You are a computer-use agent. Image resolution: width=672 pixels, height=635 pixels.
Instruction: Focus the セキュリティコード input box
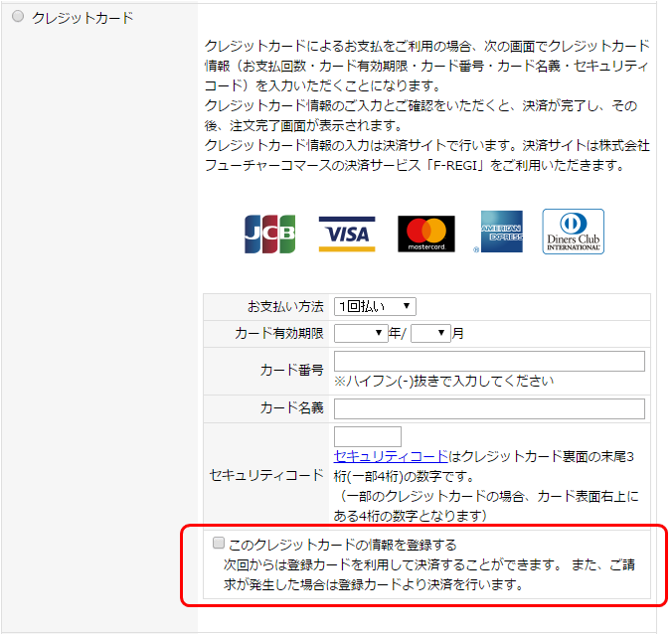click(368, 436)
